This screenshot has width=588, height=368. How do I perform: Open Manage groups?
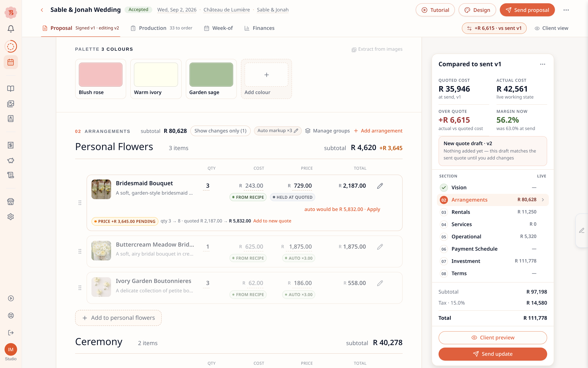pos(327,131)
